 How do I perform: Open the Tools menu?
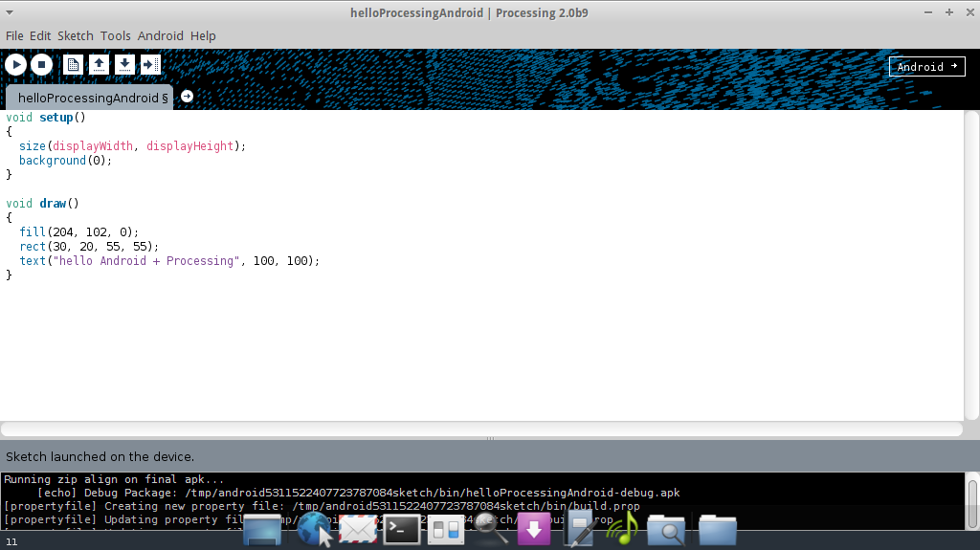(116, 35)
